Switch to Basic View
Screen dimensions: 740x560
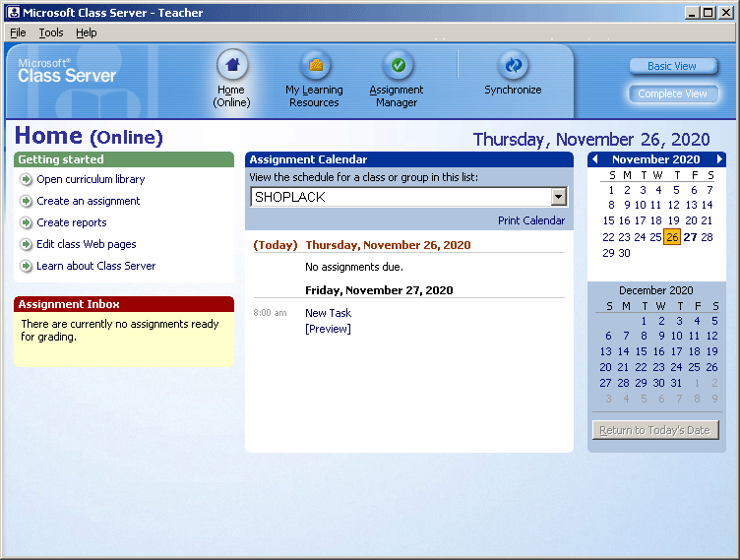click(673, 66)
